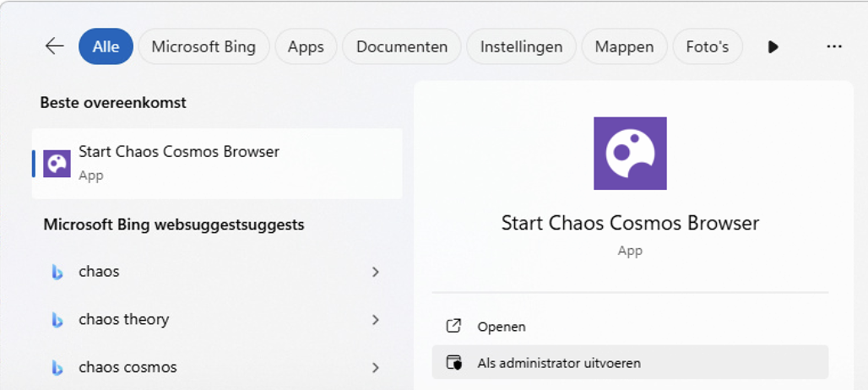Filter results by Documenten

402,46
